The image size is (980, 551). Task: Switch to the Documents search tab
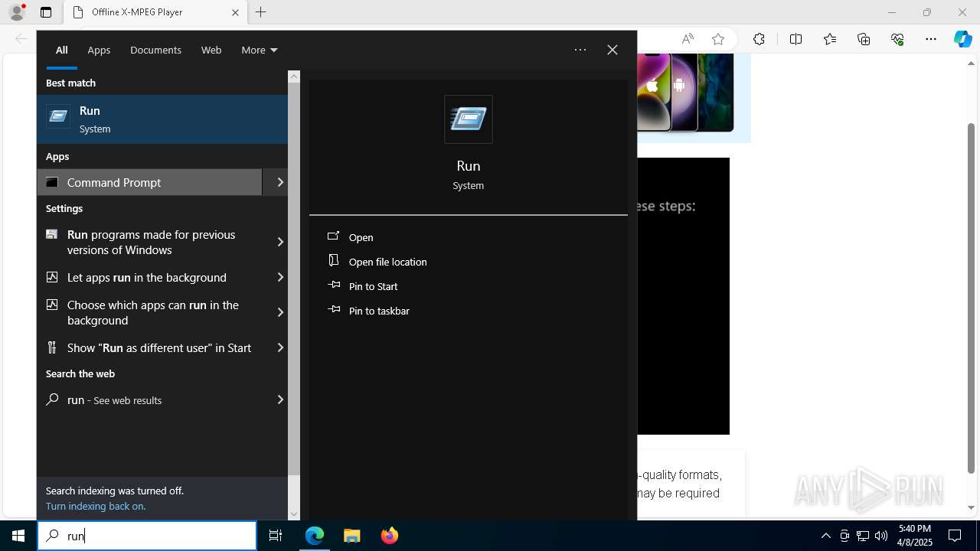click(155, 50)
